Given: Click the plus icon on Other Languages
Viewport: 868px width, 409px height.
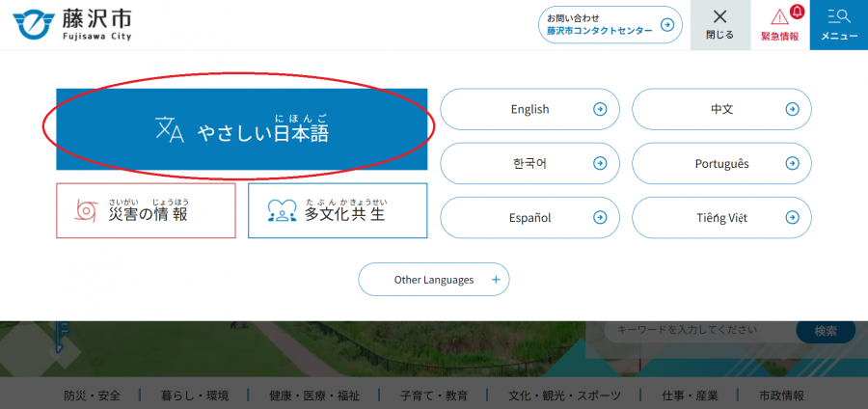Looking at the screenshot, I should (x=496, y=280).
